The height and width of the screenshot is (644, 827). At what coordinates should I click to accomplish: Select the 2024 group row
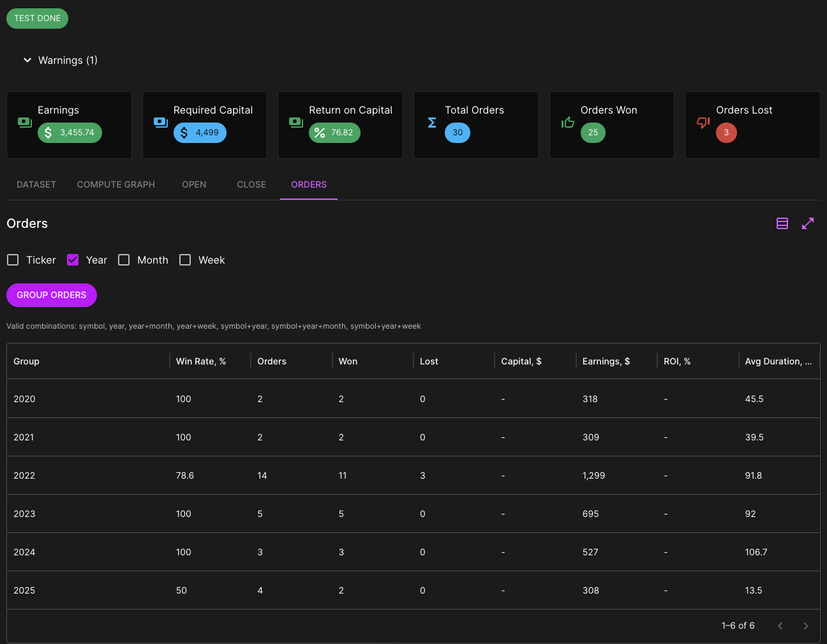(413, 552)
